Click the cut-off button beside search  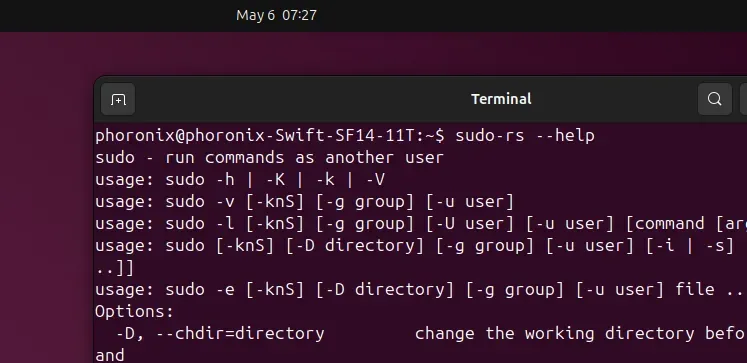click(x=743, y=99)
